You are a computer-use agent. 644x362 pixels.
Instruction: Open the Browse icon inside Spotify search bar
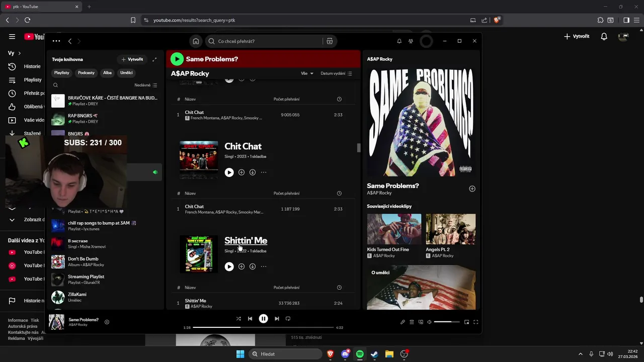pyautogui.click(x=330, y=41)
